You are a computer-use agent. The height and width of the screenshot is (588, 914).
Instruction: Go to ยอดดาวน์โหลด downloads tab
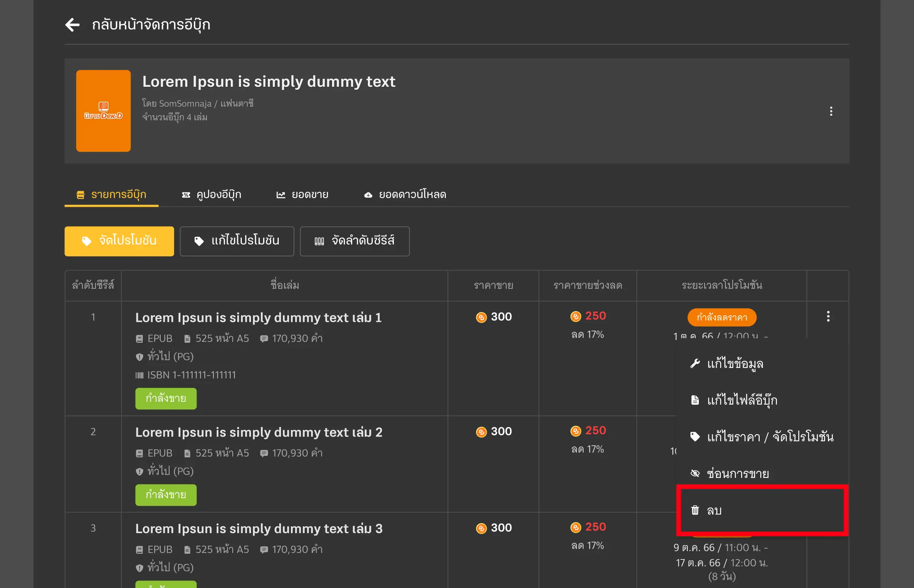click(405, 195)
